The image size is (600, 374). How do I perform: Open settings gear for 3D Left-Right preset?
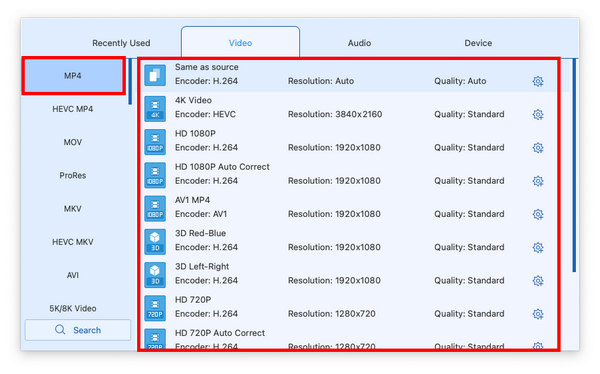pyautogui.click(x=538, y=281)
